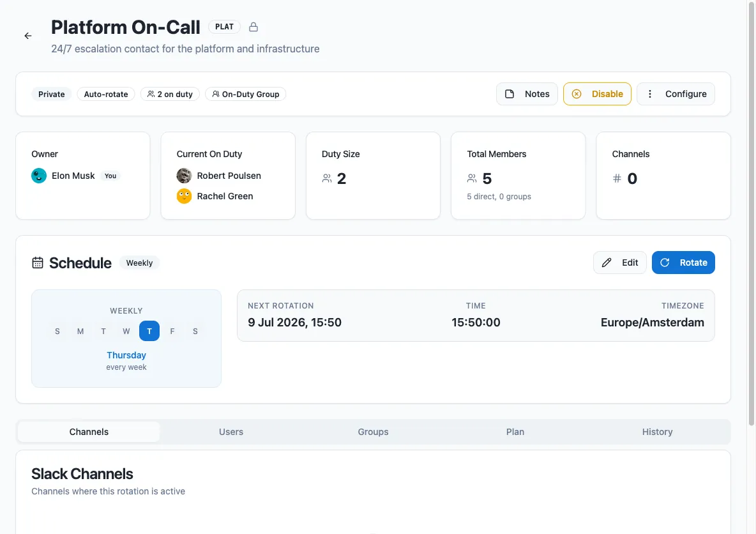756x534 pixels.
Task: Switch to the History tab
Action: (x=657, y=432)
